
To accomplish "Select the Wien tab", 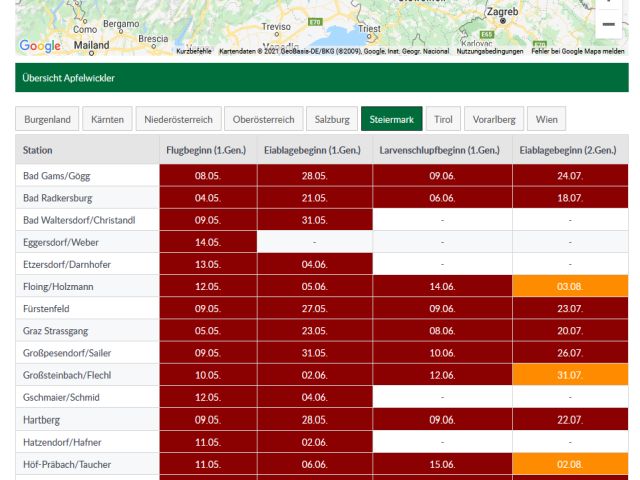I will pyautogui.click(x=546, y=119).
